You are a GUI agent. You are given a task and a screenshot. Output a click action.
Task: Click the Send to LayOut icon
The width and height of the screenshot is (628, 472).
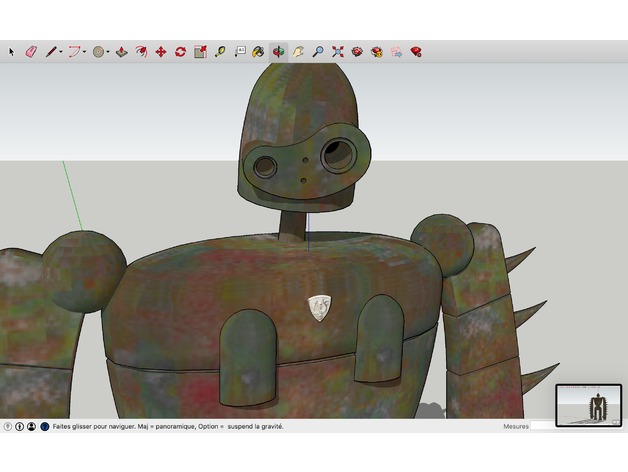pos(397,52)
